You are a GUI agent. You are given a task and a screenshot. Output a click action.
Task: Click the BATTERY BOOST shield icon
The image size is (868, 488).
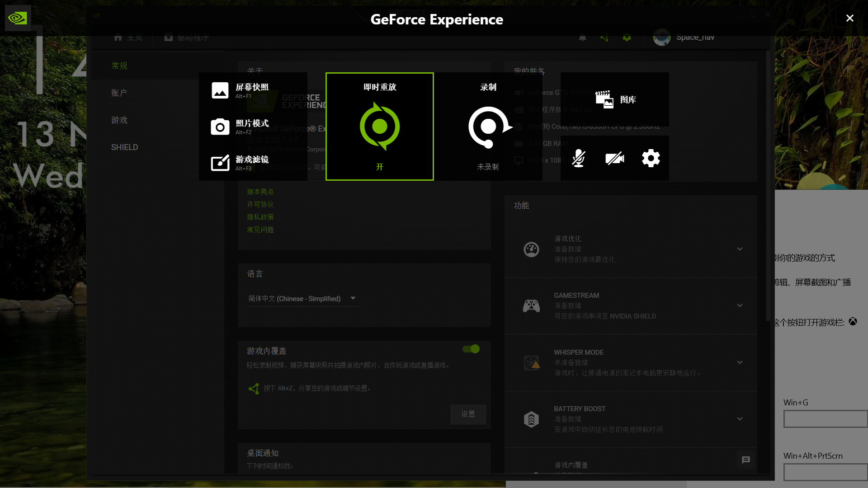click(531, 419)
